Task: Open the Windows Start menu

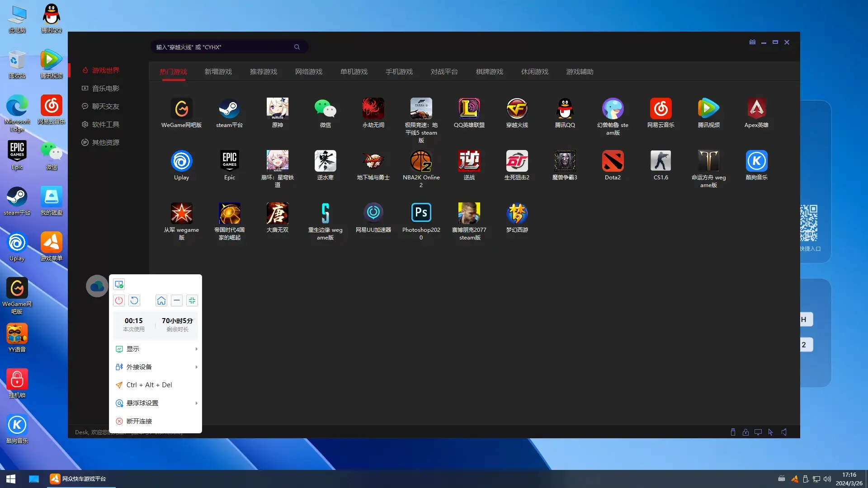Action: pyautogui.click(x=11, y=479)
